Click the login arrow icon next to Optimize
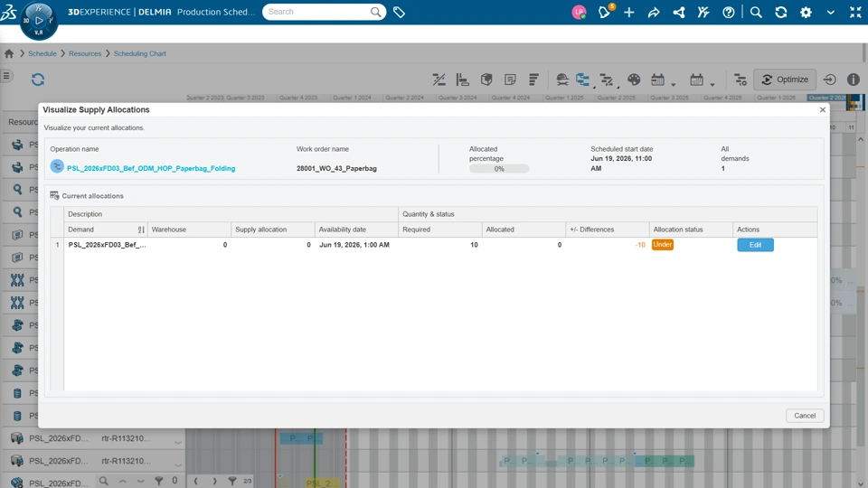 (829, 80)
